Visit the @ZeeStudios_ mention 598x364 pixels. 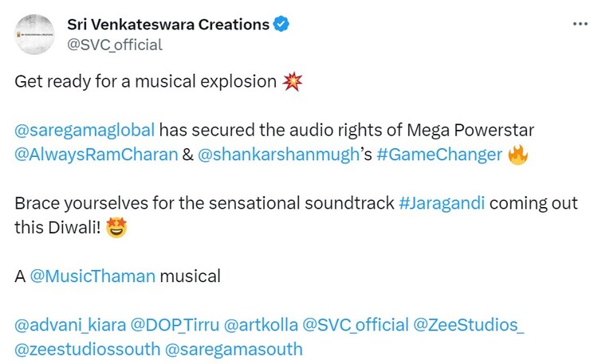[469, 325]
